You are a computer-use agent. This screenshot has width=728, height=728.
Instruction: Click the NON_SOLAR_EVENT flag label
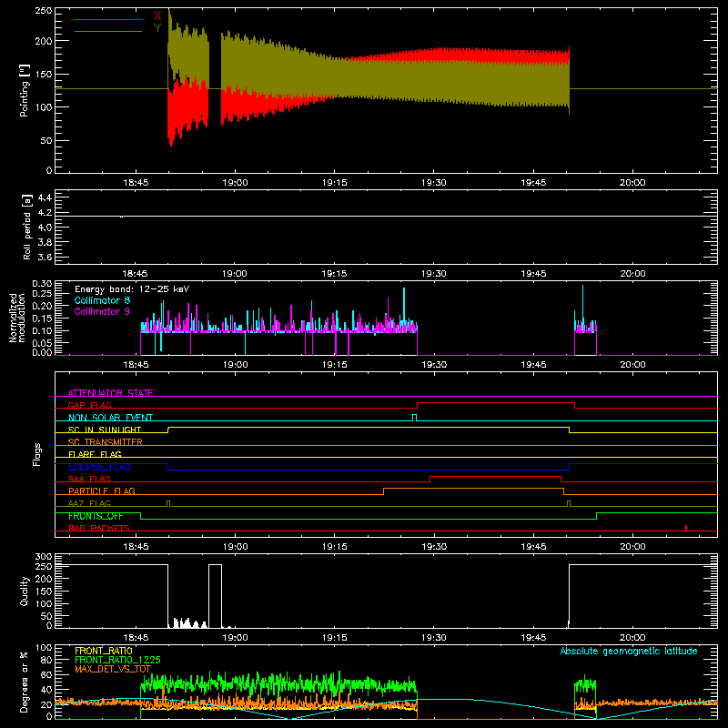point(110,418)
